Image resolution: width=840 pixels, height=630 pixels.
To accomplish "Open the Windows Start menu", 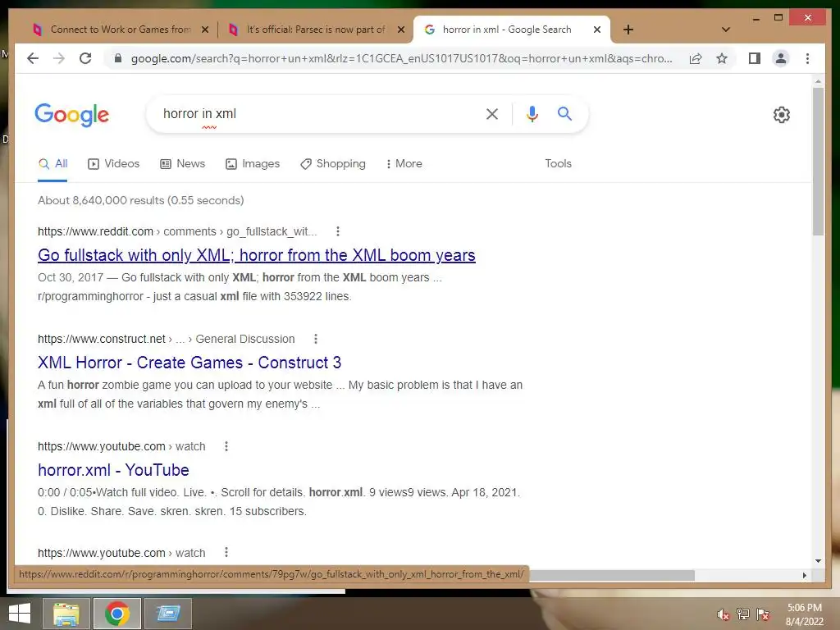I will coord(20,614).
